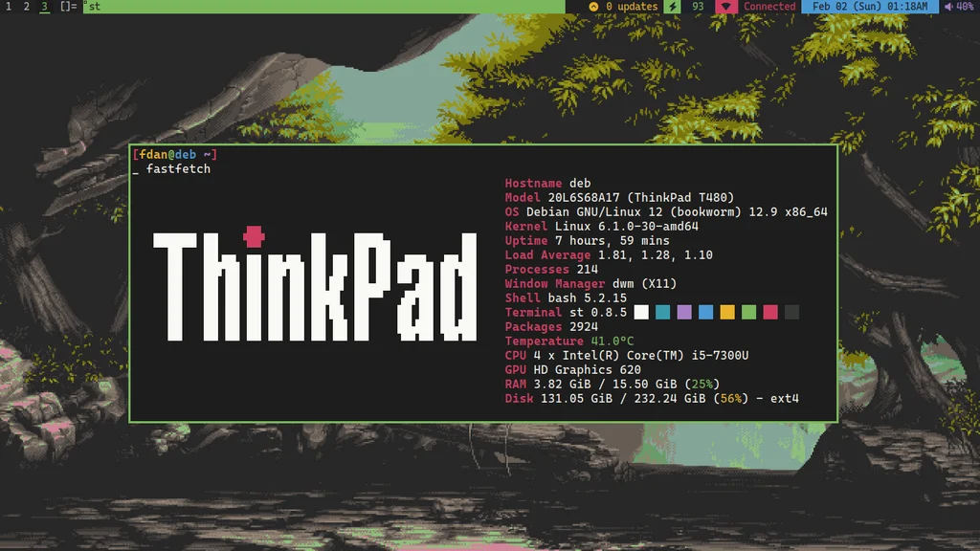Click the purple color block in fastfetch
Screen dimensions: 980x551
[684, 313]
